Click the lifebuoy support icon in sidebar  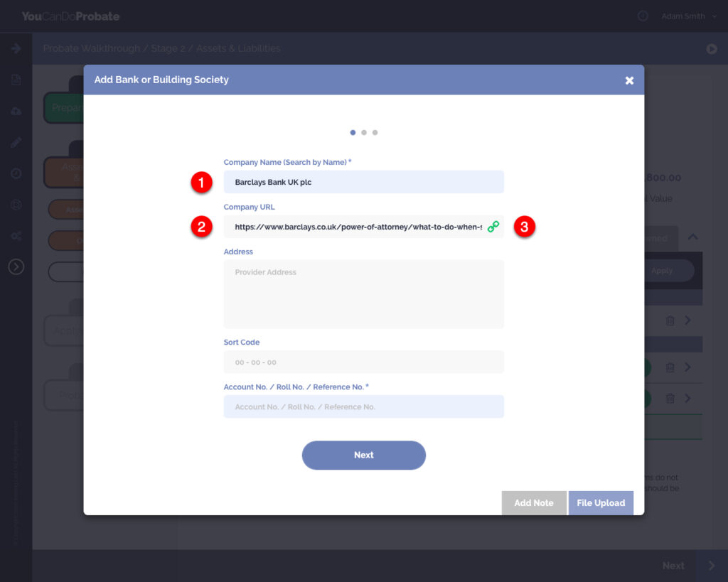(16, 205)
